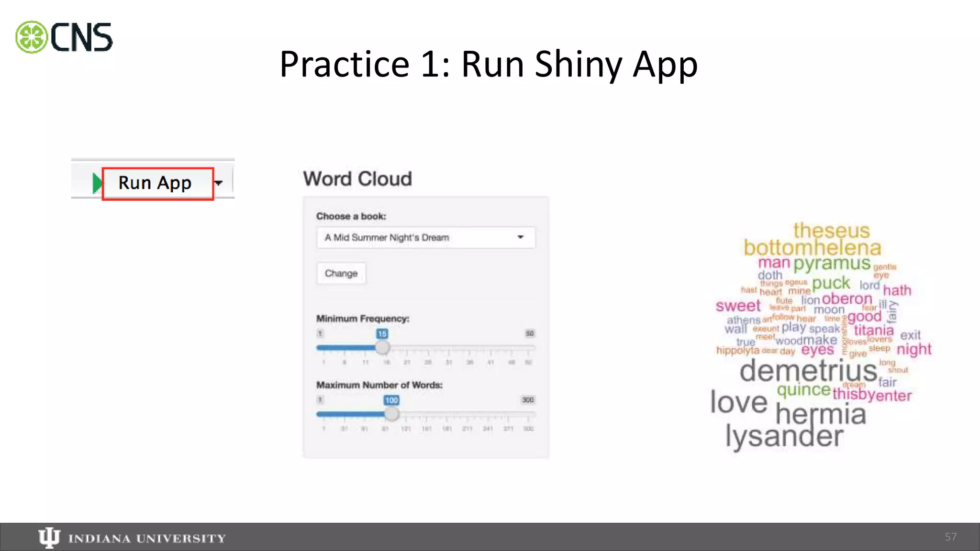Click the word oberon in the cloud
Viewport: 980px width, 551px height.
click(x=847, y=299)
